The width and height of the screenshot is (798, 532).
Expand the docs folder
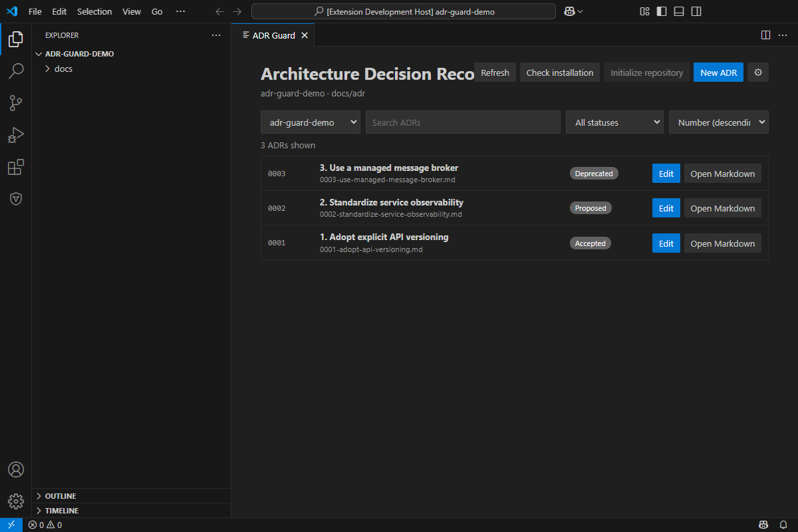pos(131,68)
